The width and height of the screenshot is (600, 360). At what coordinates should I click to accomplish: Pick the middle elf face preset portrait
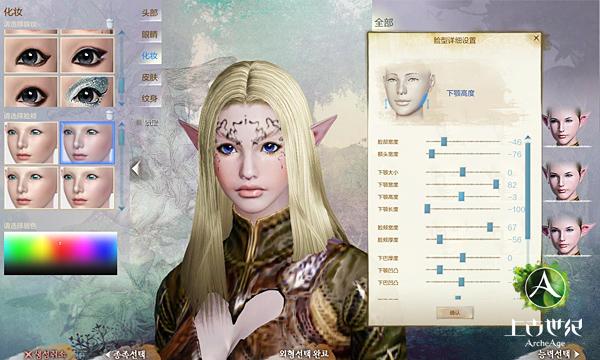(x=565, y=181)
